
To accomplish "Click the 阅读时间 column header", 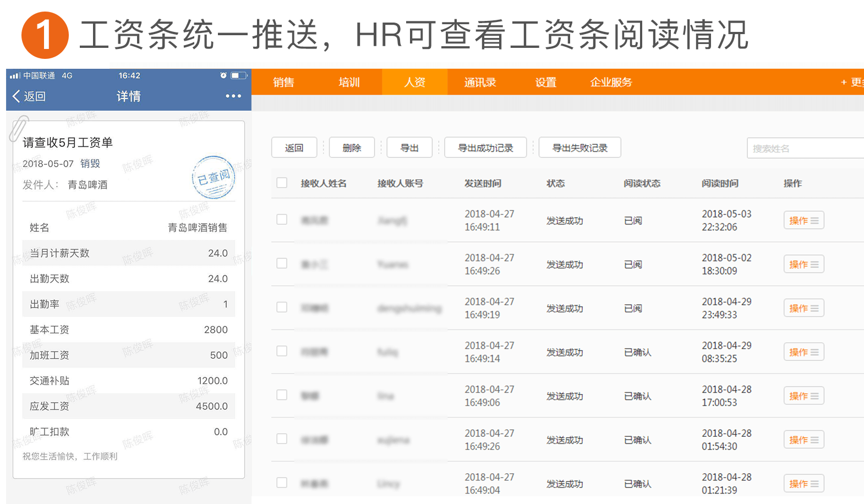I will (720, 183).
